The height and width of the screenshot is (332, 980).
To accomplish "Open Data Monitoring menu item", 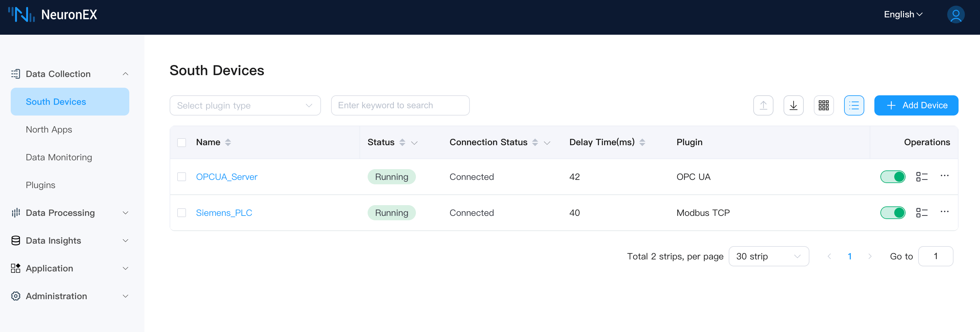I will pos(59,157).
